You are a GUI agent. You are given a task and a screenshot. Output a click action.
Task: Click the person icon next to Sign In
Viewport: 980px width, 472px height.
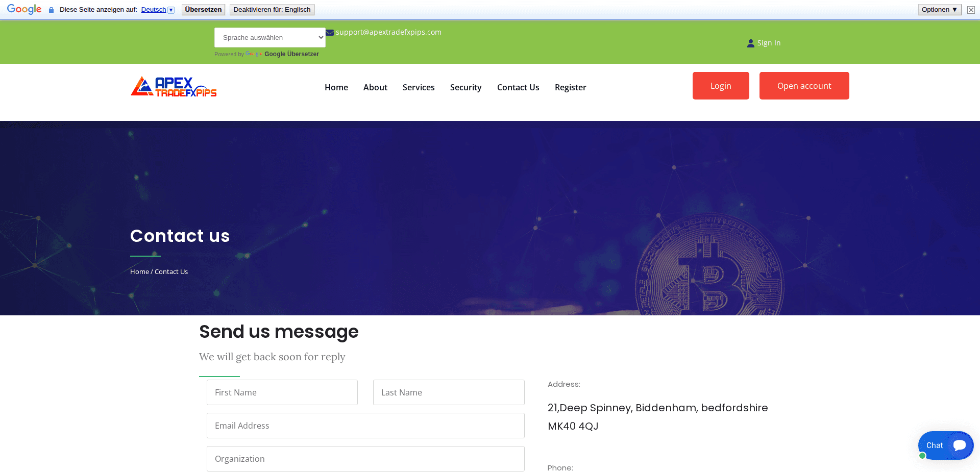coord(750,43)
